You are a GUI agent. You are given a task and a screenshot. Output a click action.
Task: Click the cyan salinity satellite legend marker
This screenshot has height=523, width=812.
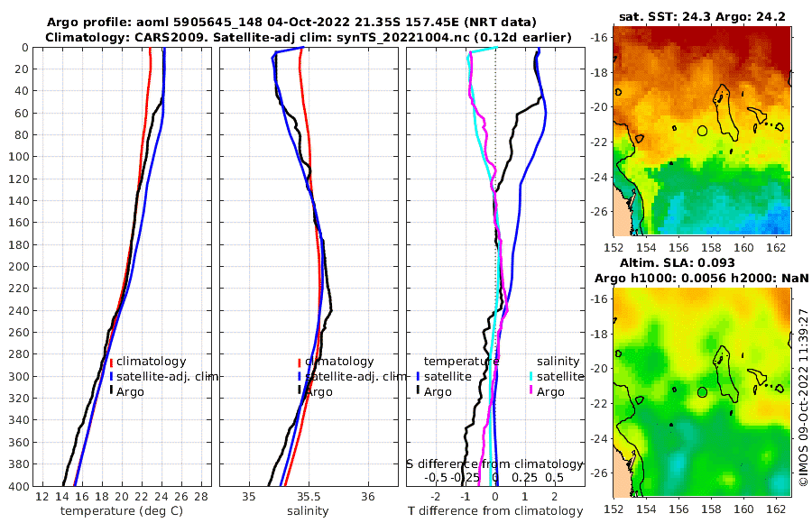(x=531, y=376)
